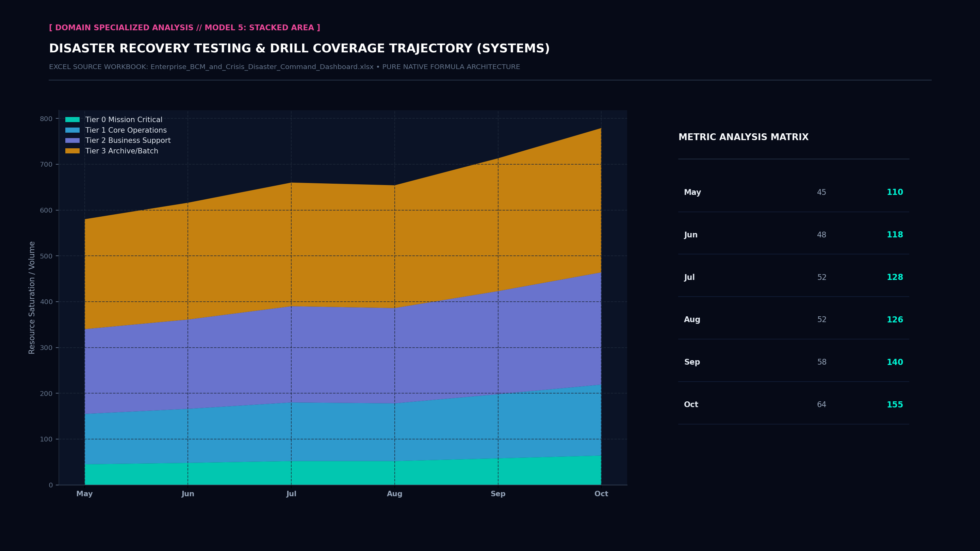Click the May label on the x-axis
This screenshot has height=551, width=980.
click(x=84, y=494)
